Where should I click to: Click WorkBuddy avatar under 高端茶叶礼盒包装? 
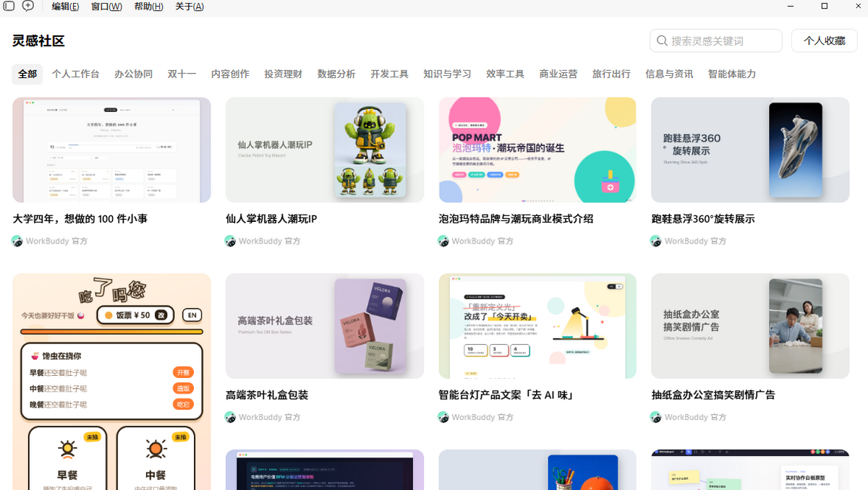[x=231, y=418]
